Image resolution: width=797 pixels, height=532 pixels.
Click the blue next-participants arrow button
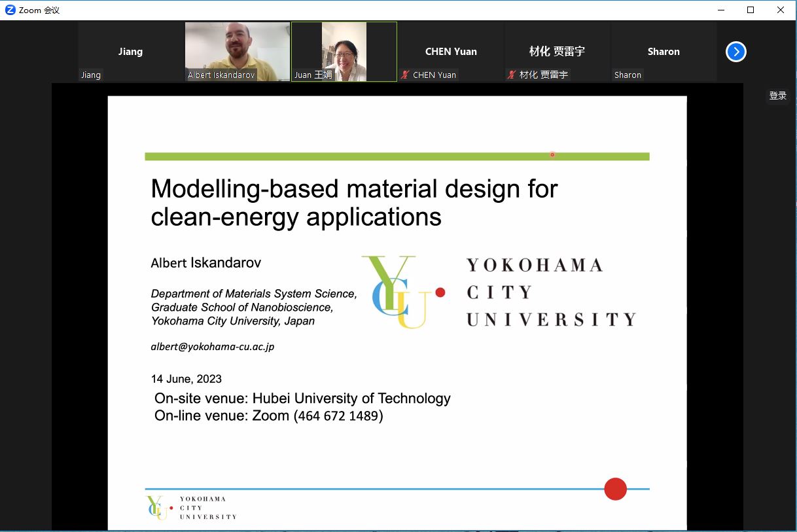click(x=736, y=52)
